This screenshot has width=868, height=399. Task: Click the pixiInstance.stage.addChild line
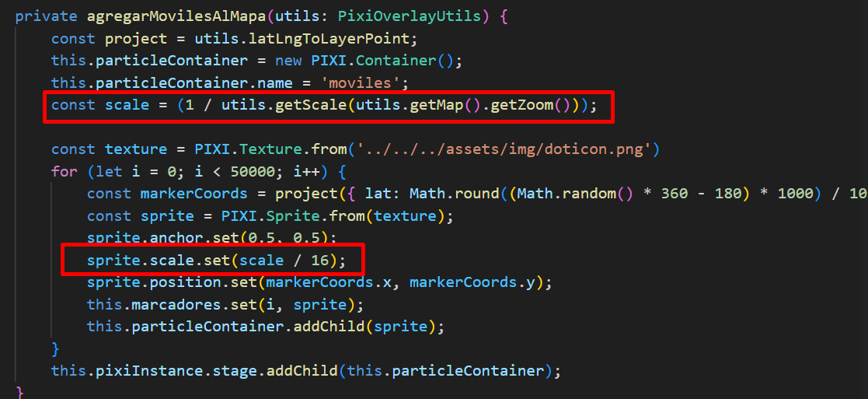pyautogui.click(x=306, y=371)
